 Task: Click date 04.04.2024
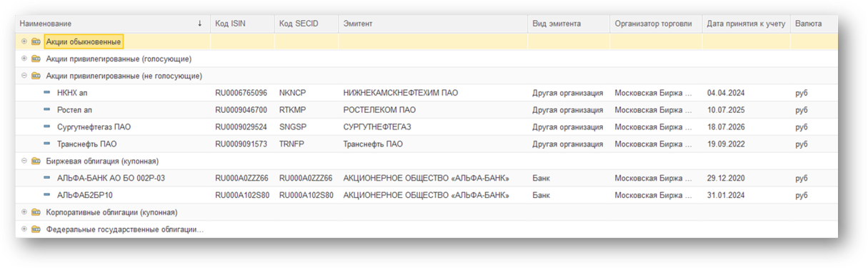click(727, 93)
